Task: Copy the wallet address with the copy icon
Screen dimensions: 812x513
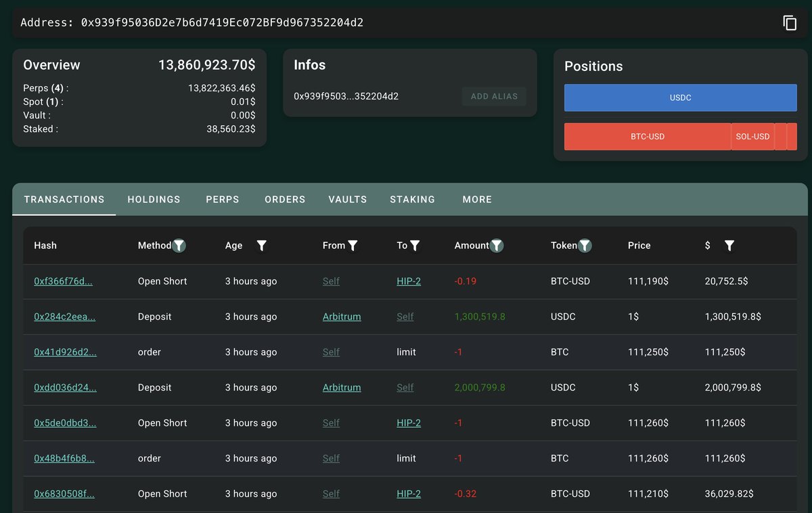Action: pyautogui.click(x=790, y=23)
